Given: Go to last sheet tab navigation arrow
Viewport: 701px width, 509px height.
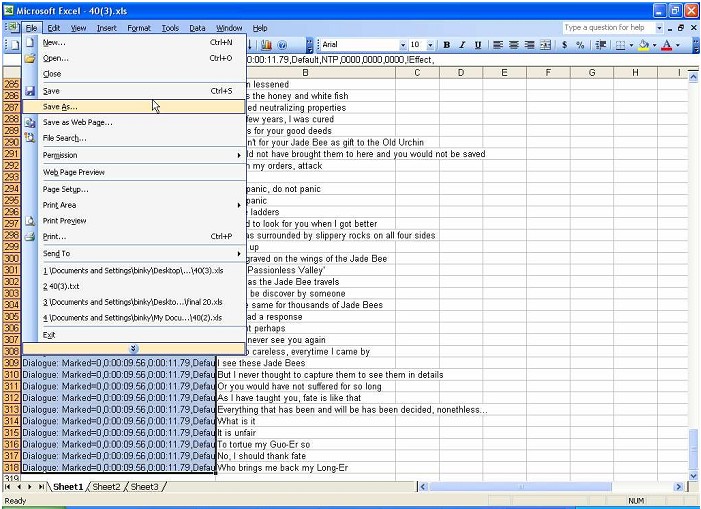Looking at the screenshot, I should [x=41, y=486].
